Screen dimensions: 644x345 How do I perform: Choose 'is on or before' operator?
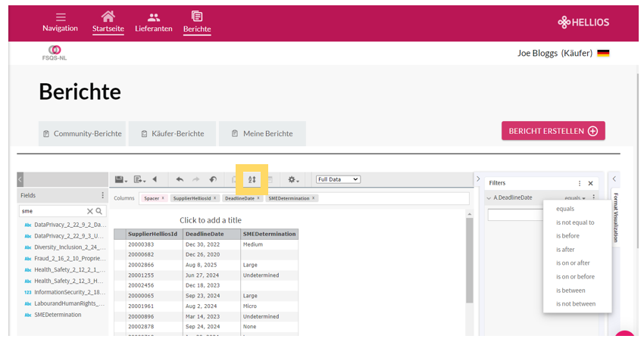point(575,277)
